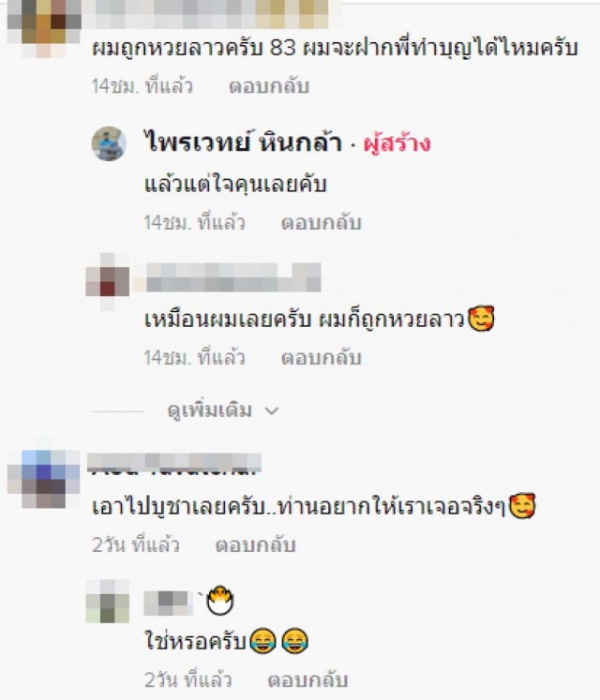Open the blue pixelated avatar above เอาไปบูชาเลยครับ

[x=43, y=479]
